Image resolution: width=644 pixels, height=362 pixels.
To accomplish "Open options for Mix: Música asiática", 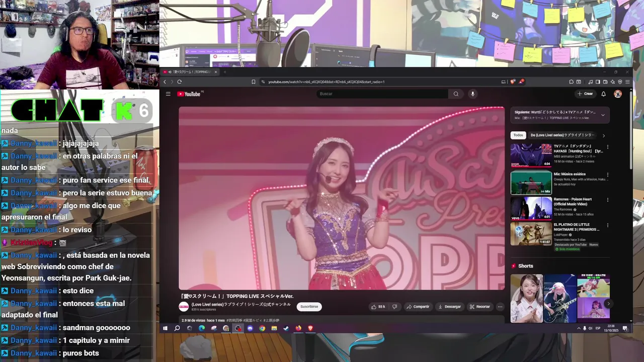I will (x=607, y=174).
